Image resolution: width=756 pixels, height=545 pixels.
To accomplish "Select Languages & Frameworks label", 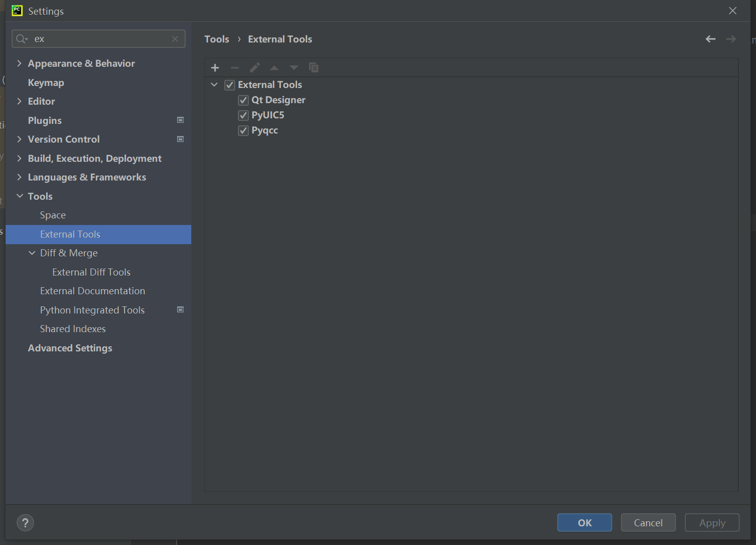I will [x=87, y=177].
